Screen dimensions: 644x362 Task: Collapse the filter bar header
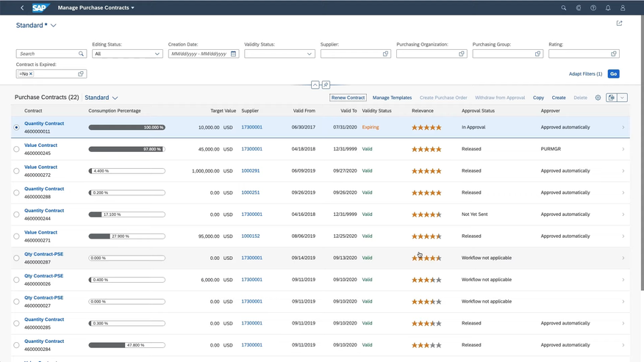pos(315,85)
